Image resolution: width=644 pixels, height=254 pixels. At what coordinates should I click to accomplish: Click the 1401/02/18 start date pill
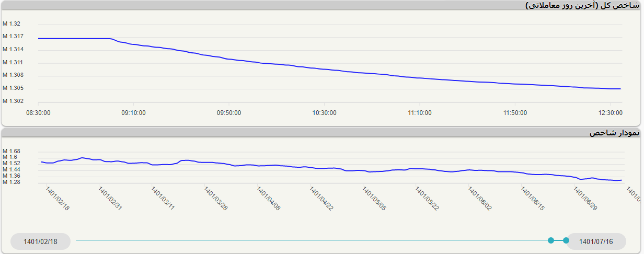40,241
